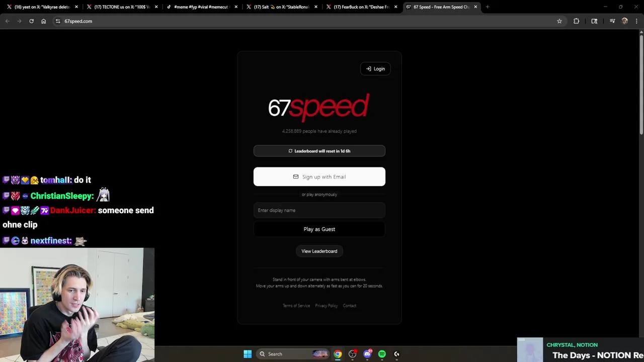
Task: Open a new tab with plus icon
Action: pyautogui.click(x=488, y=7)
